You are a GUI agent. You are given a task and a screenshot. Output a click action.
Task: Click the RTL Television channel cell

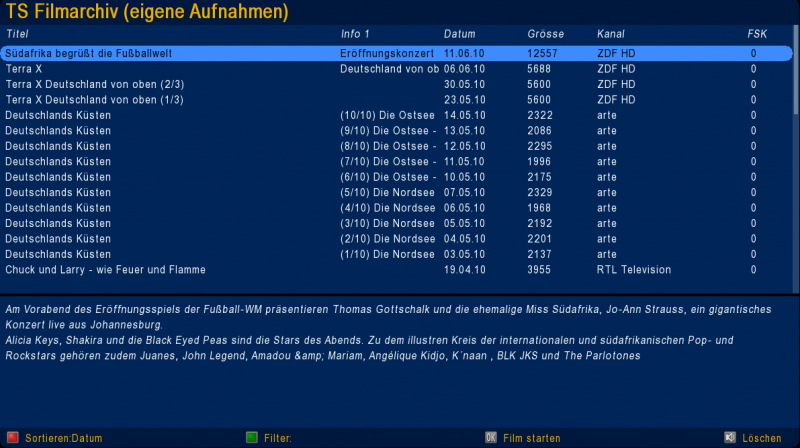[x=634, y=270]
